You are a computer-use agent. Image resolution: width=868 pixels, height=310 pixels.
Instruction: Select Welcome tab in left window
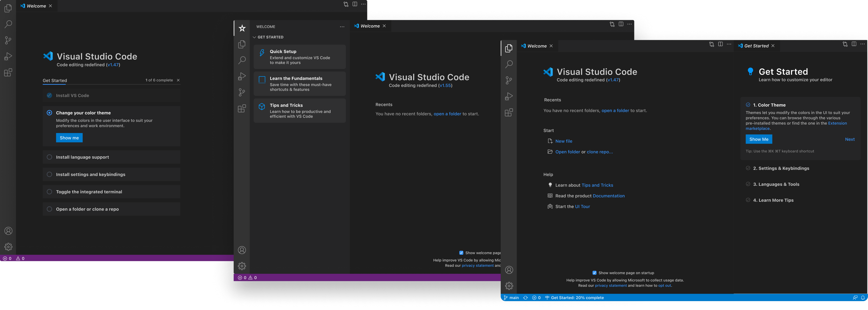point(36,6)
